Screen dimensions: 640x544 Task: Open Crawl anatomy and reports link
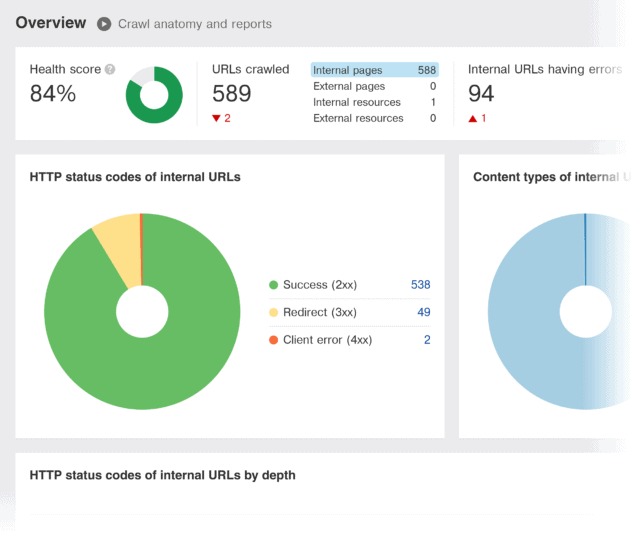coord(195,24)
